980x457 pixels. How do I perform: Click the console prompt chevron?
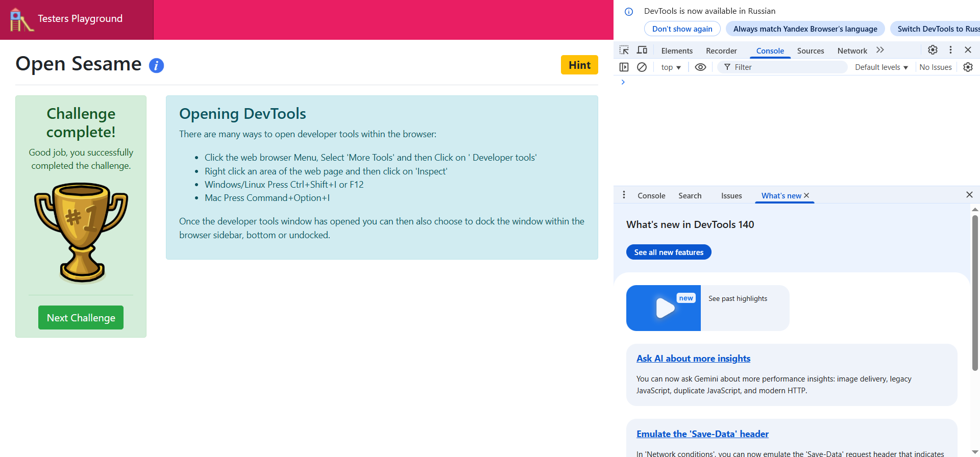click(623, 82)
